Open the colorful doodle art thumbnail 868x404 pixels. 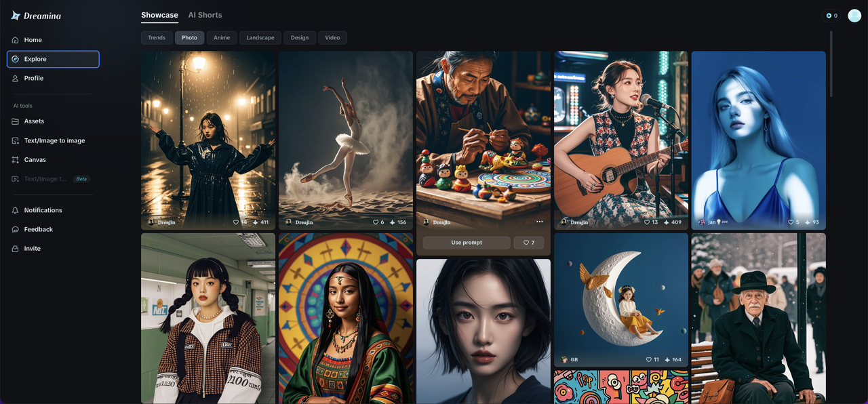pyautogui.click(x=621, y=387)
